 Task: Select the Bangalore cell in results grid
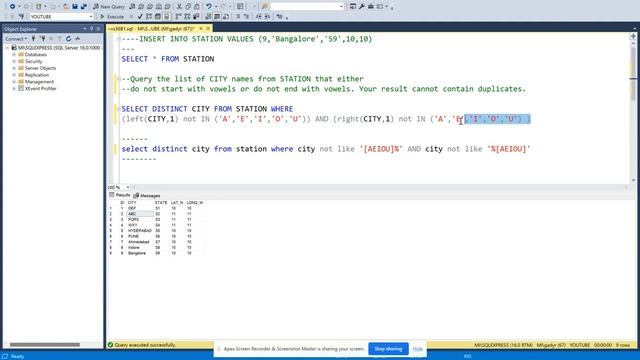tap(140, 253)
